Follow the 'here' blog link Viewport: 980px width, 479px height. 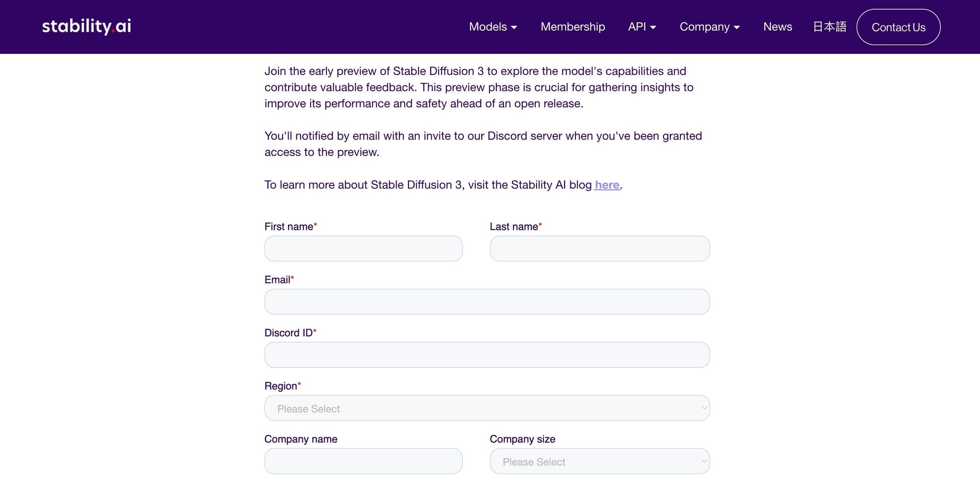(x=607, y=185)
